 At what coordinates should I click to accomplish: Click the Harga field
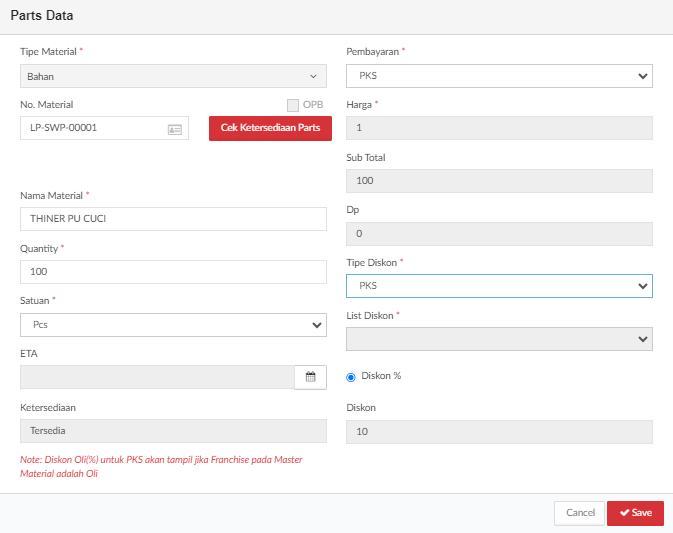point(499,128)
